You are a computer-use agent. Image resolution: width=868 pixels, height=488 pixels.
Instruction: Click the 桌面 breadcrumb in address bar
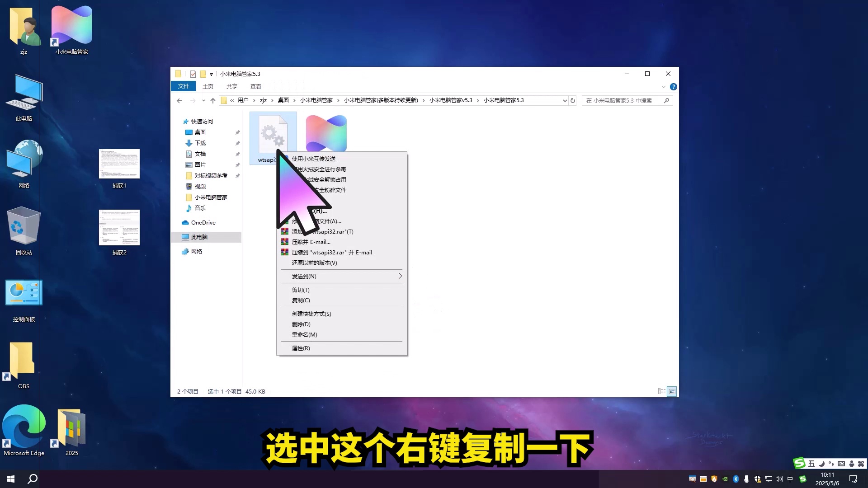283,100
